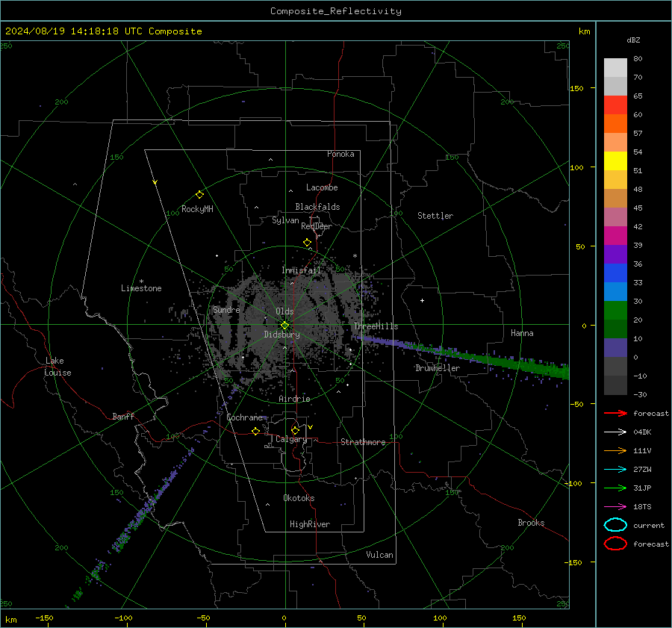Image resolution: width=672 pixels, height=628 pixels.
Task: Click the 2024/08/19 14:18:18 UTC Composite timestamp
Action: (103, 31)
